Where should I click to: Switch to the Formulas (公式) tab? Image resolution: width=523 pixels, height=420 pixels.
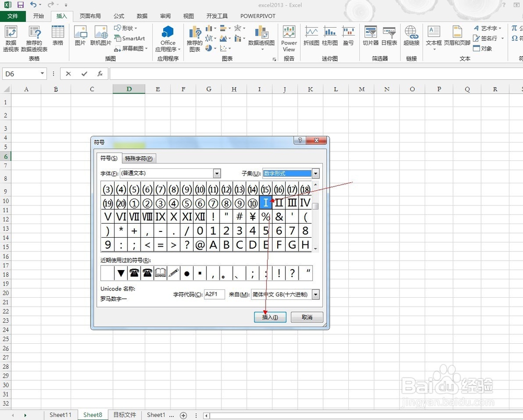119,16
